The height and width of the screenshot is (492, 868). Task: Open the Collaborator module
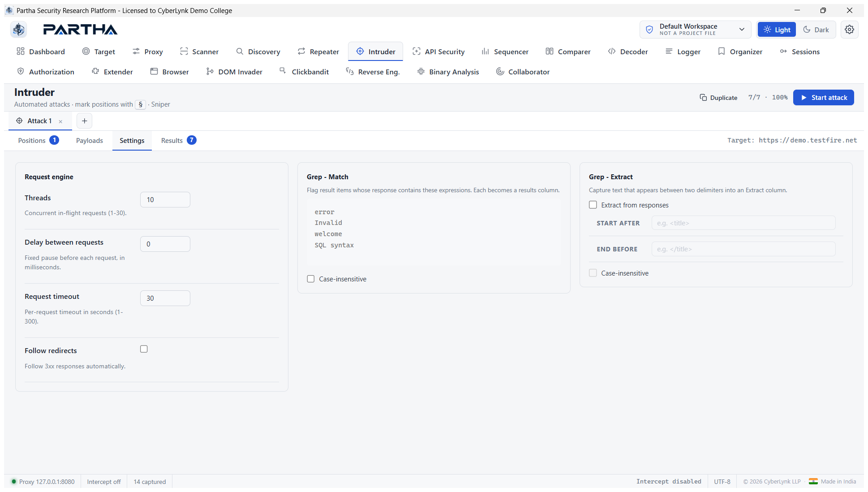pos(523,72)
